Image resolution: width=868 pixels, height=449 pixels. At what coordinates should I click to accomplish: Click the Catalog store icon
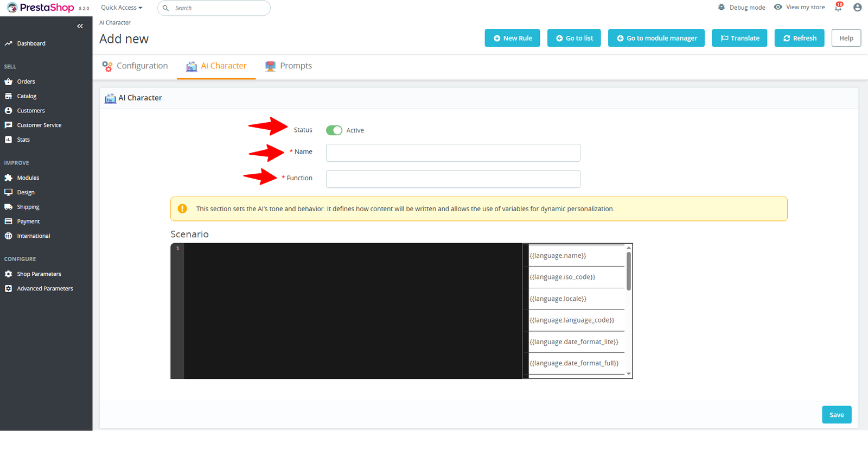coord(8,96)
